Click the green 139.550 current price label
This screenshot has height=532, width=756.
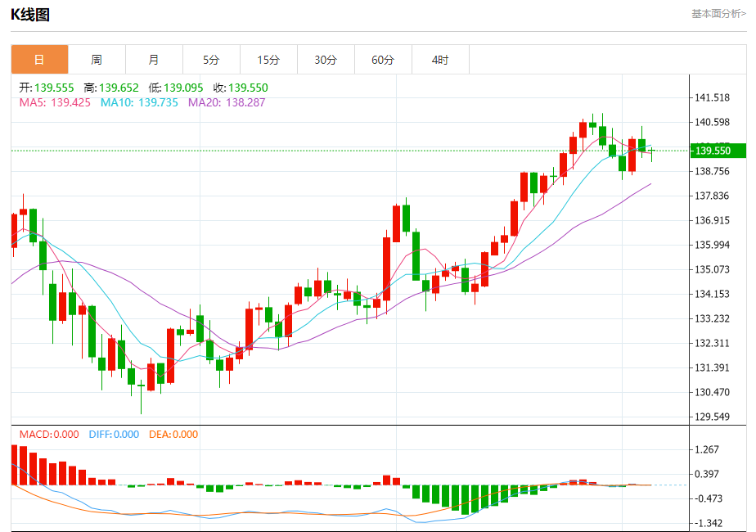click(x=718, y=151)
